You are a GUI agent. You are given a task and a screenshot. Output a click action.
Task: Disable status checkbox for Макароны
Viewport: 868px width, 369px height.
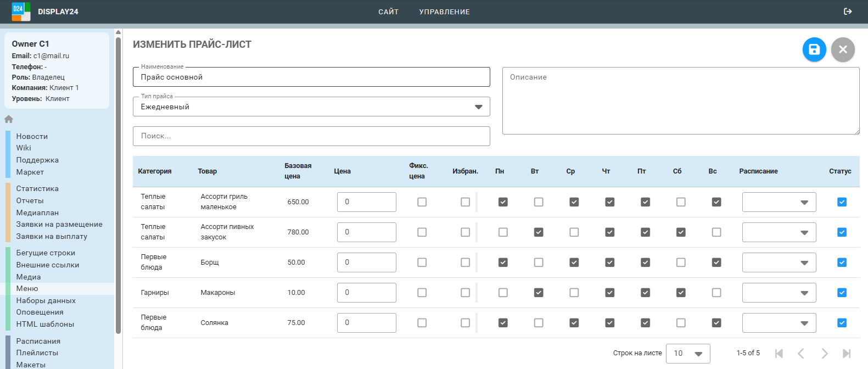tap(842, 293)
